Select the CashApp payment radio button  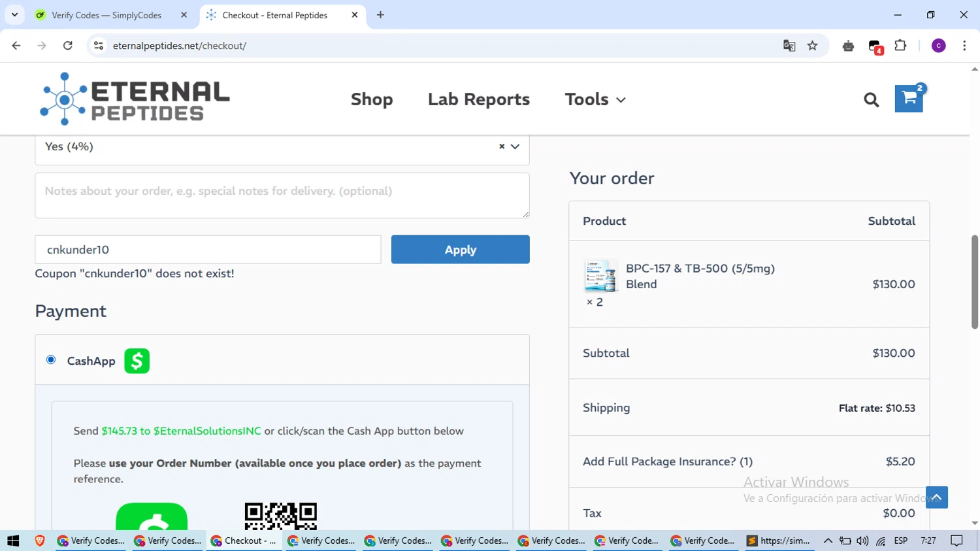coord(51,360)
